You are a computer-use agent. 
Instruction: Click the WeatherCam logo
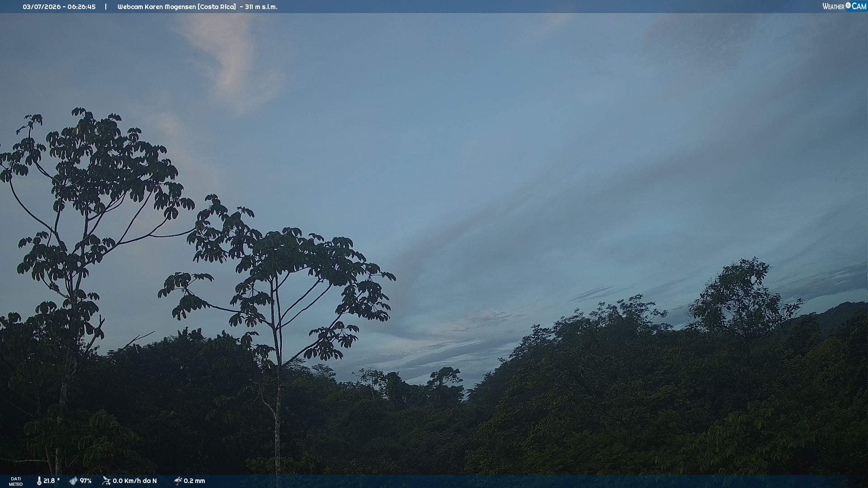coord(844,6)
